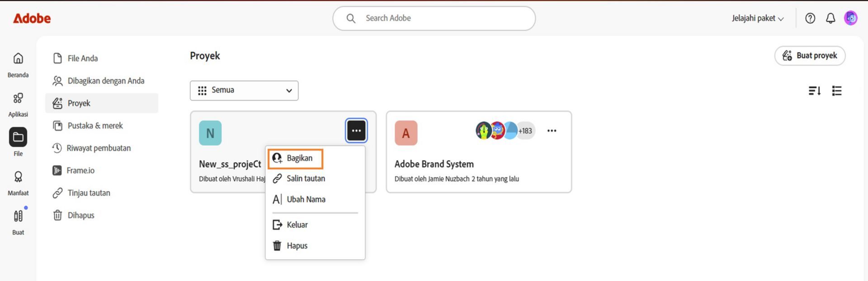Screen dimensions: 868x281
Task: Go to File Anda
Action: click(102, 58)
